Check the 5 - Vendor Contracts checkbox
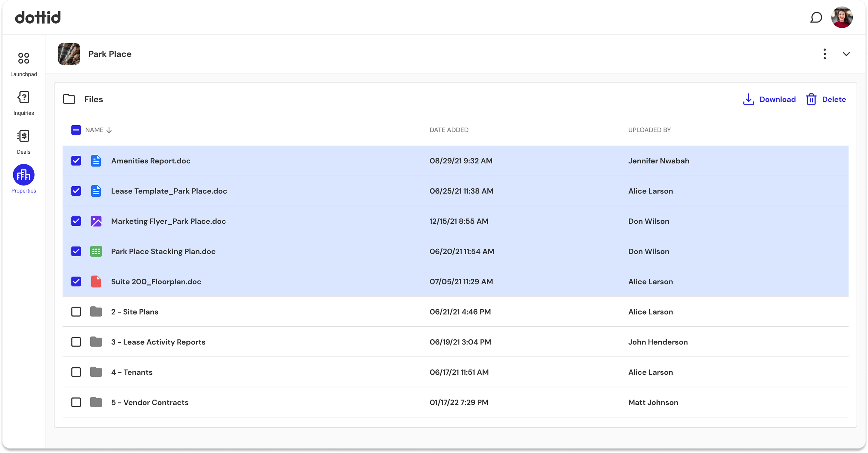This screenshot has height=453, width=868. 76,402
